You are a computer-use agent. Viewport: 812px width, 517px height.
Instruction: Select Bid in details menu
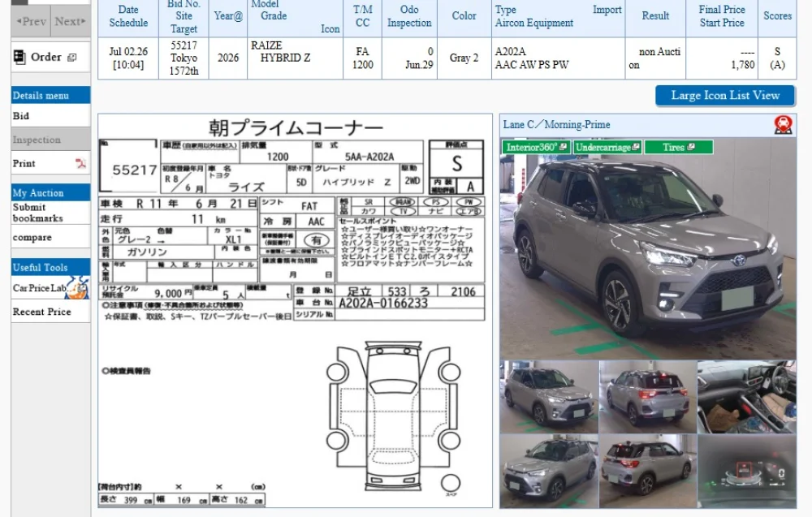(50, 116)
